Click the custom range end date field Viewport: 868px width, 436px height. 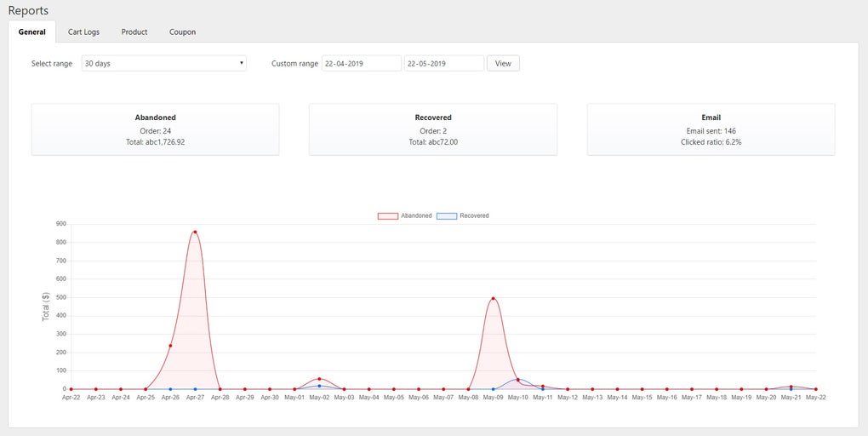point(443,63)
